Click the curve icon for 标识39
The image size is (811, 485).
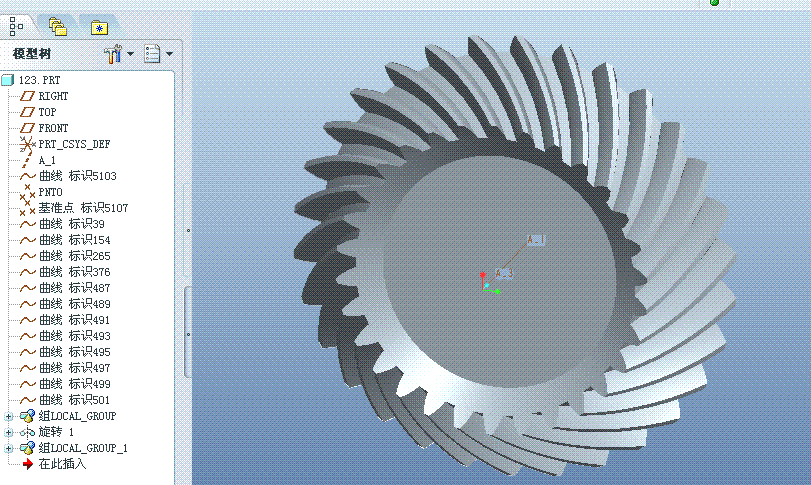28,224
